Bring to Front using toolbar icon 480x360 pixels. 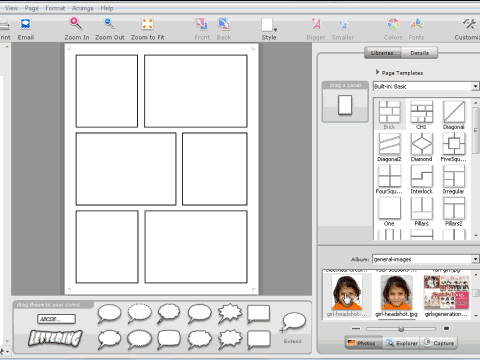[202, 24]
